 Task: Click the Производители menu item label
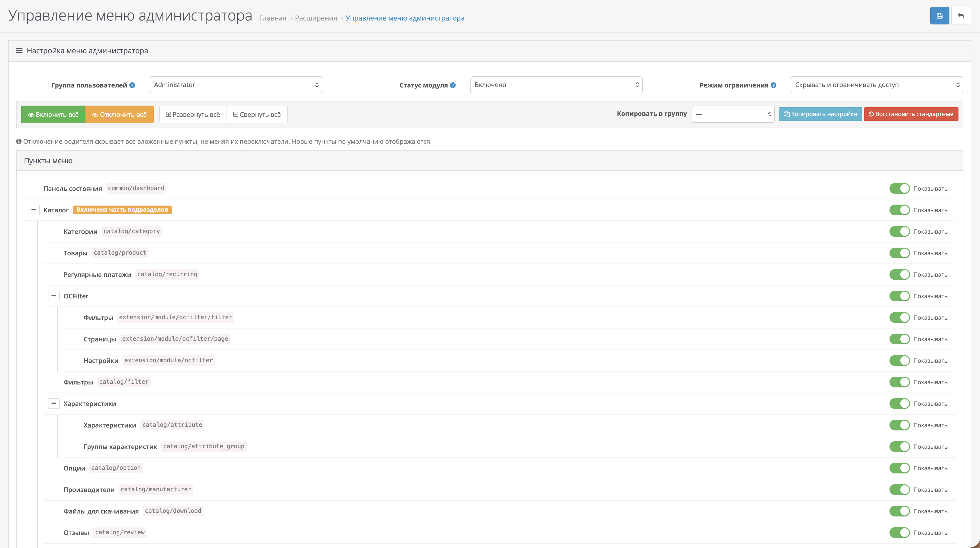[x=89, y=490]
